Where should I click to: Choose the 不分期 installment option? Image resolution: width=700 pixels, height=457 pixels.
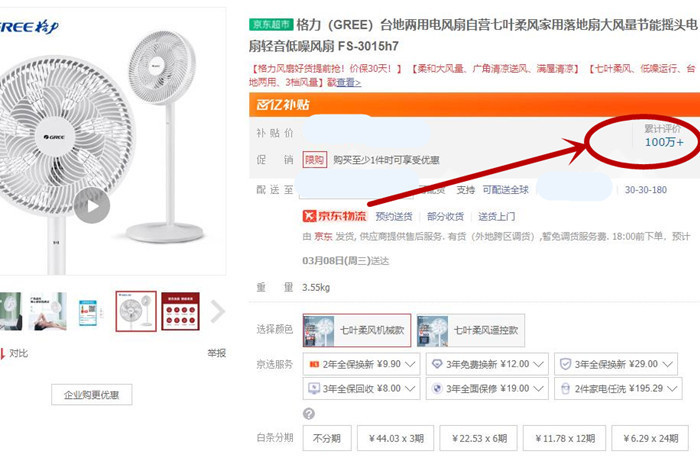point(327,438)
